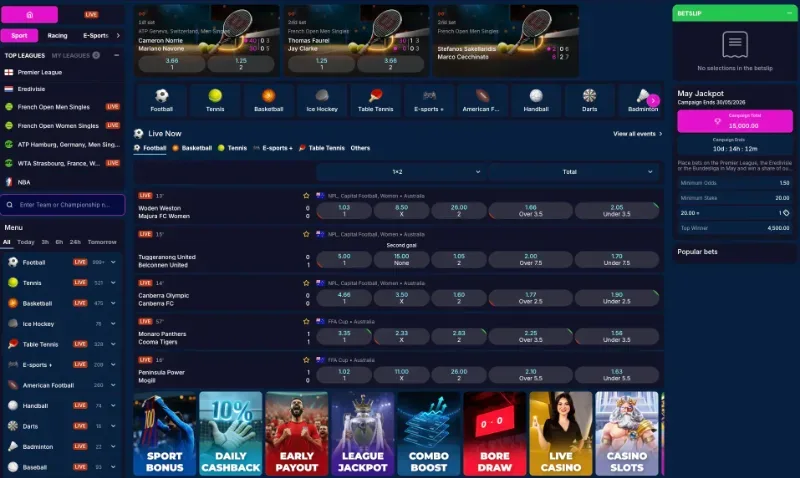800x478 pixels.
Task: Open the Tennis sport icon tile
Action: point(215,100)
